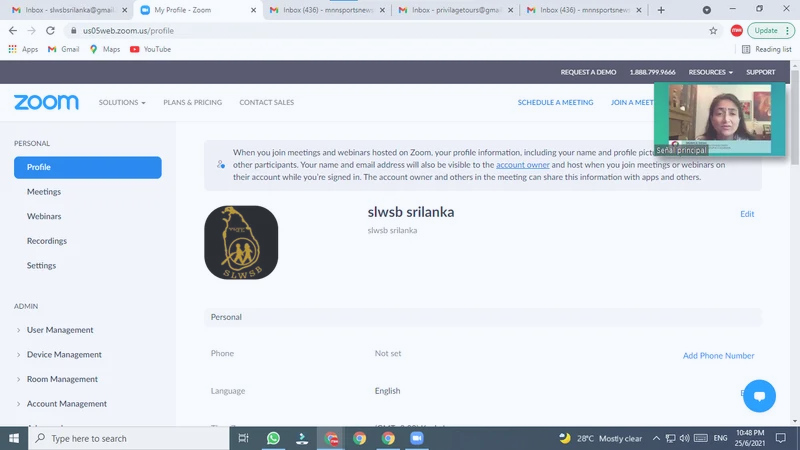Open the Solutions dropdown menu
Viewport: 800px width, 450px height.
coord(122,102)
